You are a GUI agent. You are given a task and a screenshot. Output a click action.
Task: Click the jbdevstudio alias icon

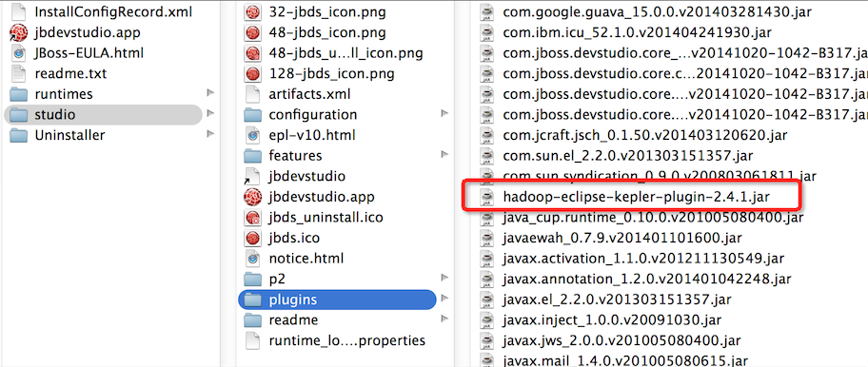252,176
